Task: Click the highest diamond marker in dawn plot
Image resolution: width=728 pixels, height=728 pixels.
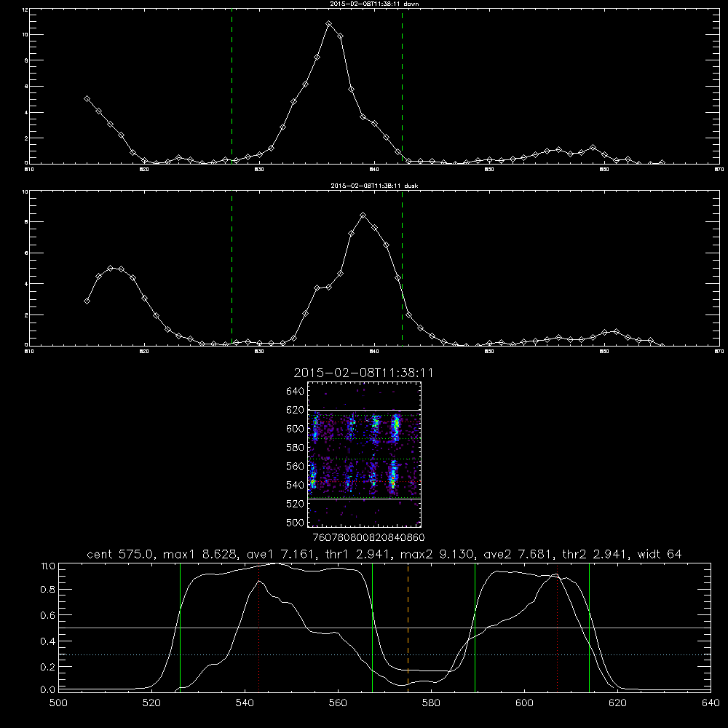Action: pyautogui.click(x=329, y=24)
